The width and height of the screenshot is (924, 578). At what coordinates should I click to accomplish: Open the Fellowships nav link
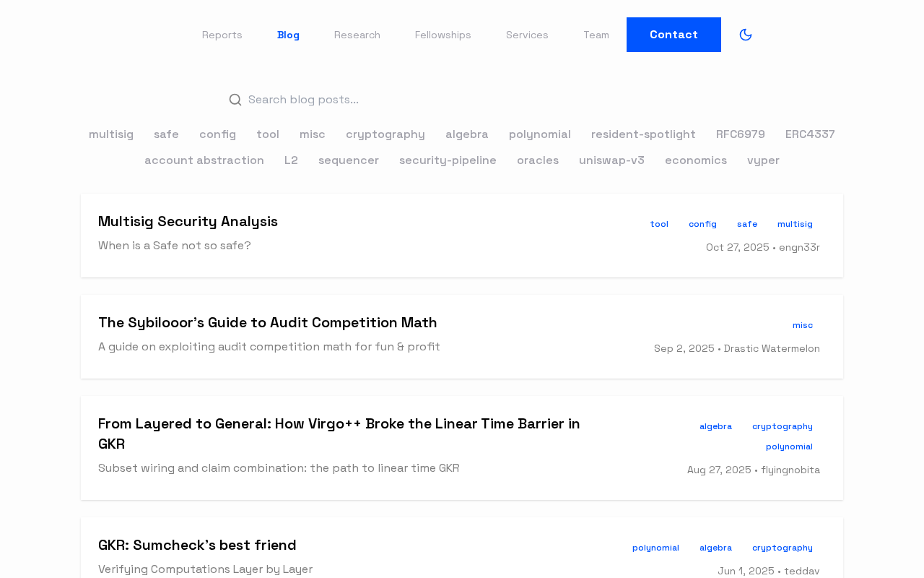[x=443, y=35]
